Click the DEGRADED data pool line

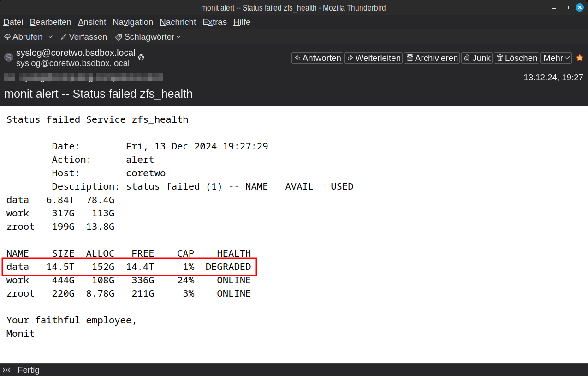point(129,267)
